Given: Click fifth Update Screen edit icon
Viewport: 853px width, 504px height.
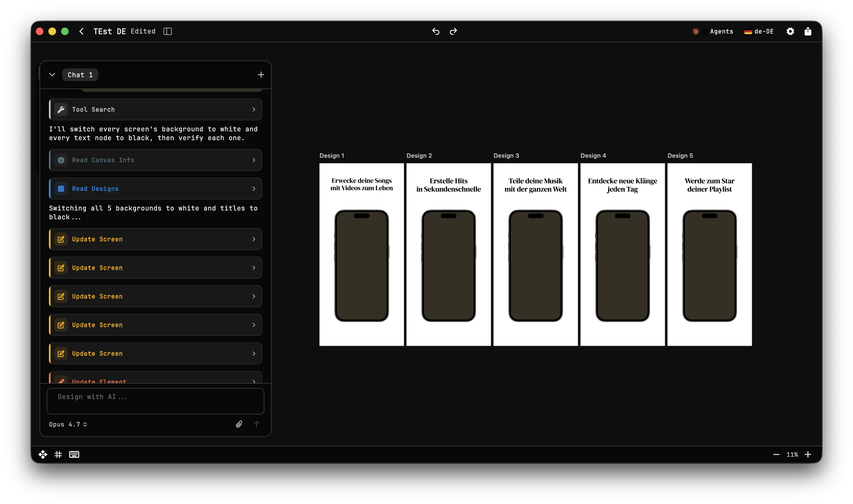Looking at the screenshot, I should [x=61, y=353].
